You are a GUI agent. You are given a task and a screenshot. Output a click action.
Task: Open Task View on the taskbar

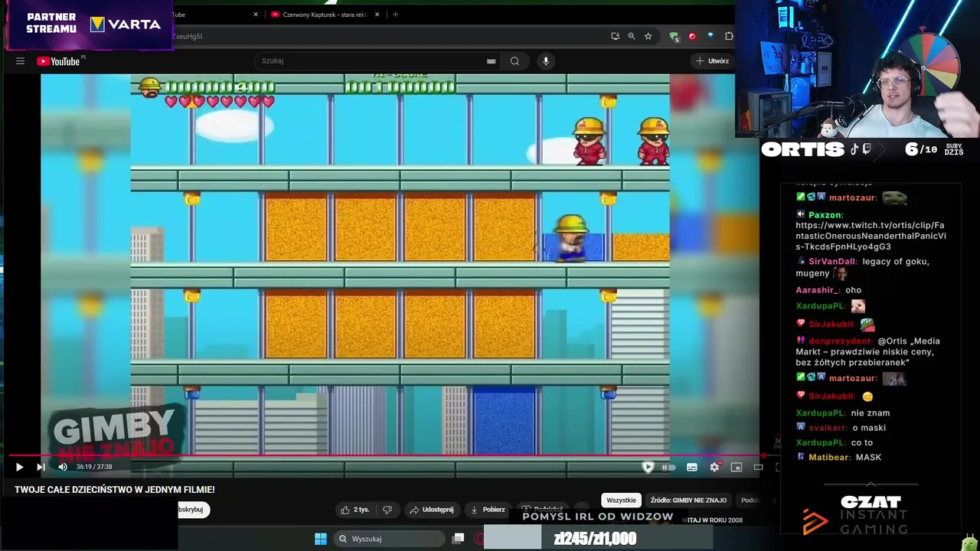(458, 539)
